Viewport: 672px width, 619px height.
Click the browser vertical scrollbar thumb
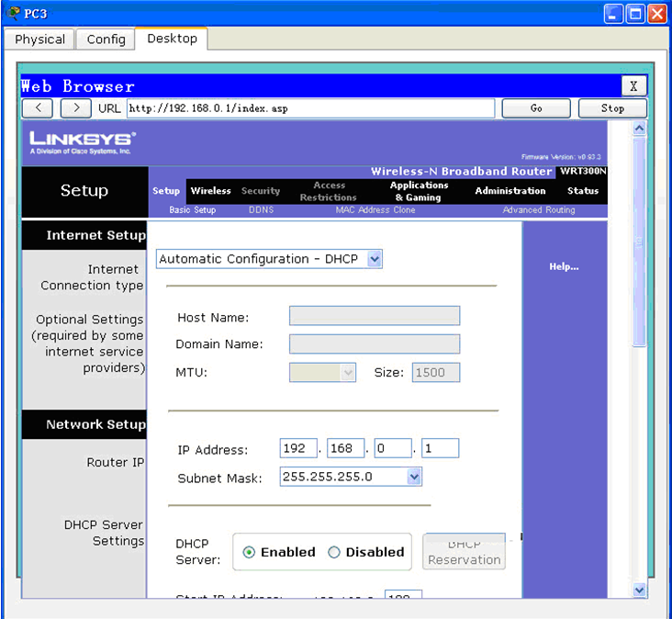point(639,242)
